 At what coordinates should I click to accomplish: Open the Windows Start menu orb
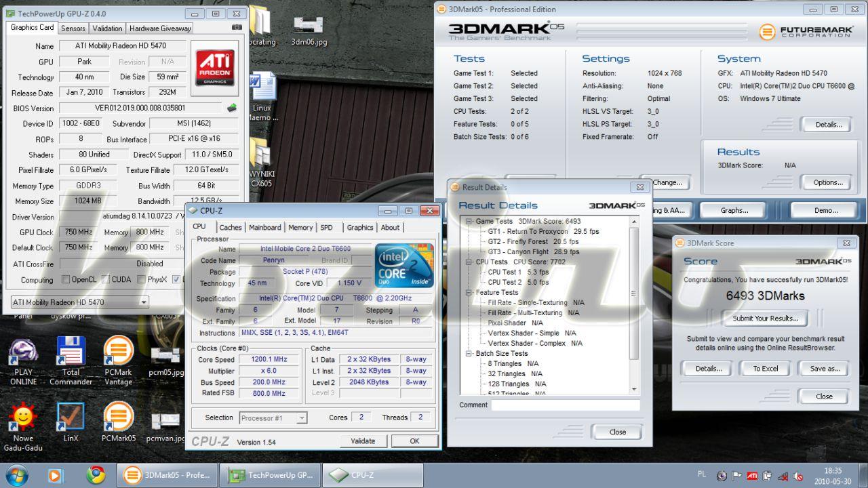tap(16, 475)
